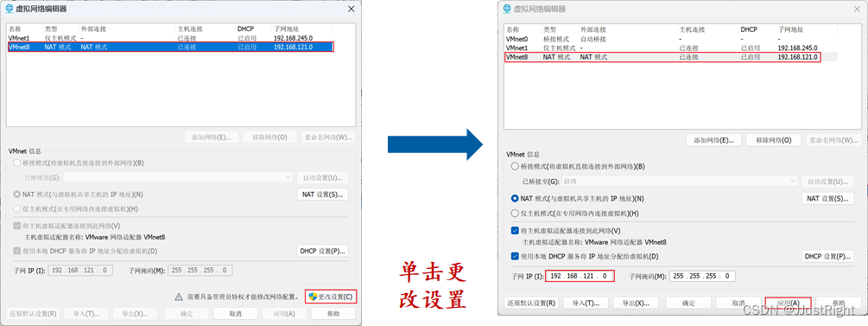Open DHCP 设置(P)... in right window
The width and height of the screenshot is (868, 326).
click(x=827, y=257)
